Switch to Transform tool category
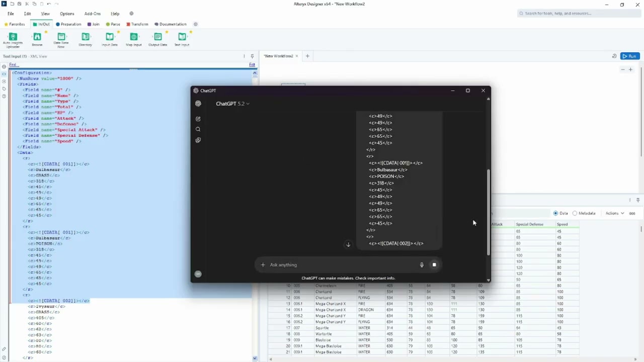644x362 pixels. click(x=137, y=24)
